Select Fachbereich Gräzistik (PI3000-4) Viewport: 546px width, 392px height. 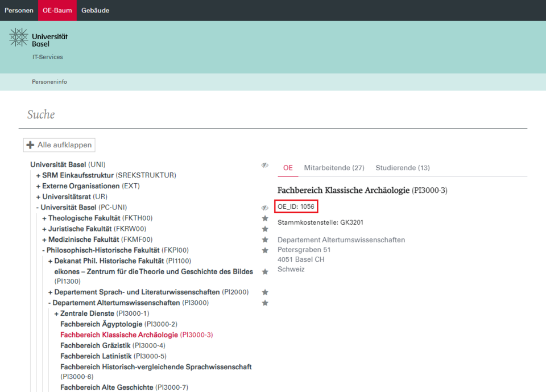click(x=113, y=346)
